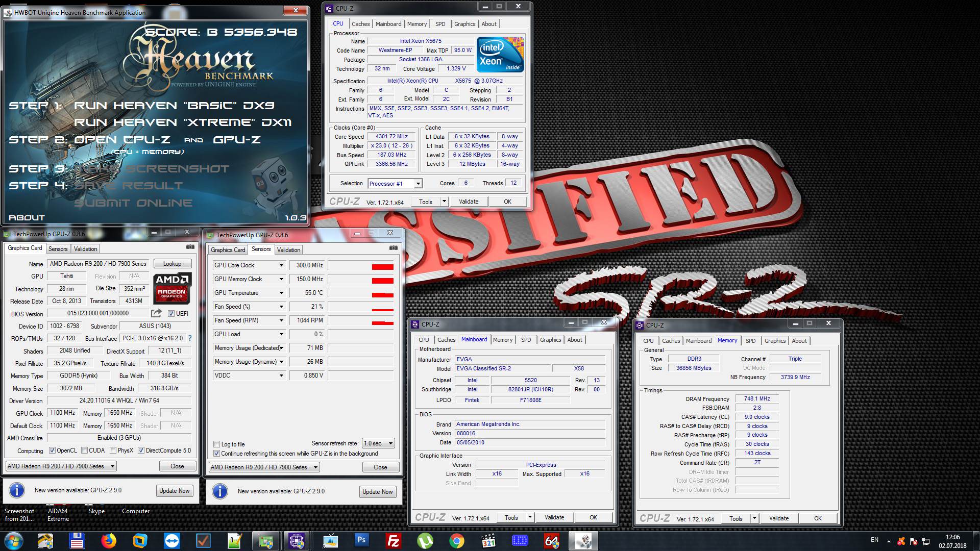Click OK in the CPU-Z Memory window

coord(818,518)
